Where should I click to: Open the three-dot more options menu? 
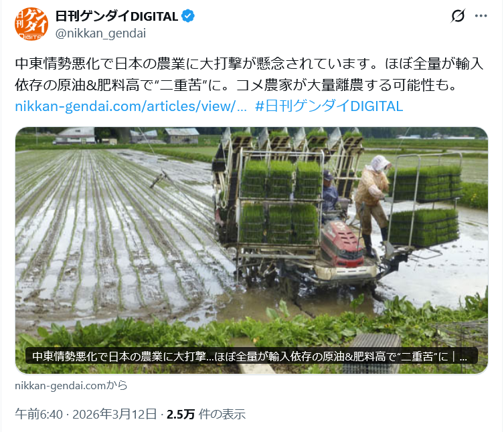(481, 16)
